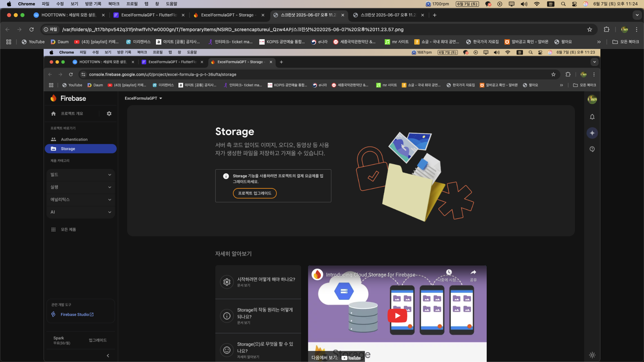The height and width of the screenshot is (362, 644).
Task: Go back in the outer Chrome window
Action: (x=8, y=29)
